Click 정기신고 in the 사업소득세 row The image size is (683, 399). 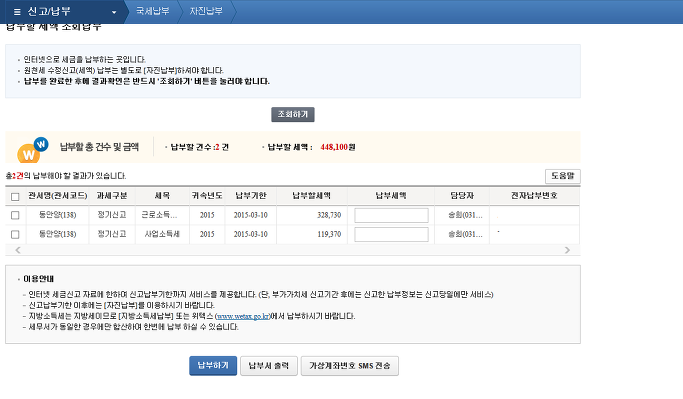(112, 234)
